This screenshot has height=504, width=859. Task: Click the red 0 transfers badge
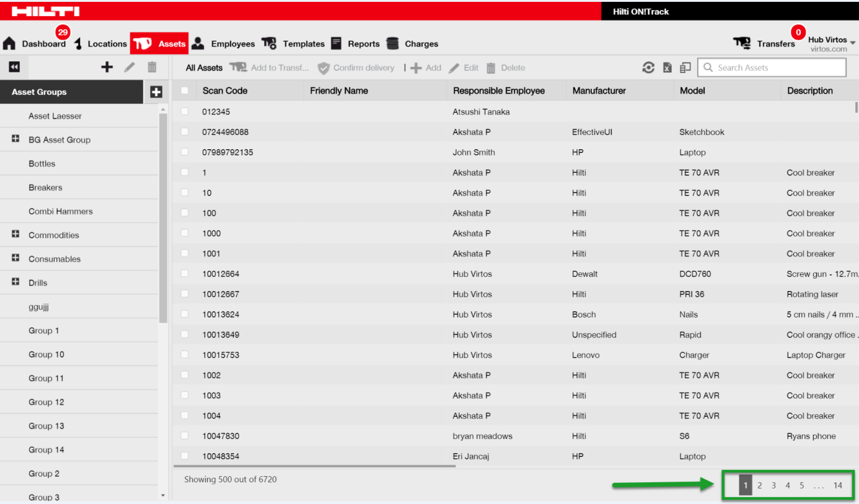click(x=798, y=32)
